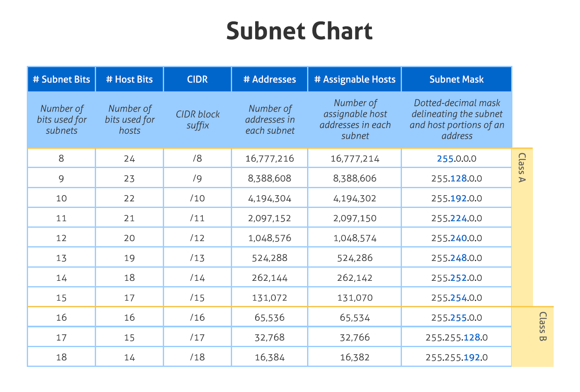Screen dimensions: 580x392
Task: Click the CIDR column header
Action: [x=197, y=79]
